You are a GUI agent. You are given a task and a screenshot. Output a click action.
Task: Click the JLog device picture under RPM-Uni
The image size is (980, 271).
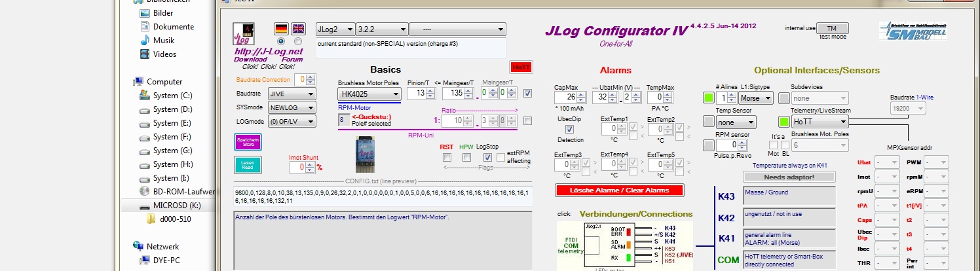tap(364, 153)
